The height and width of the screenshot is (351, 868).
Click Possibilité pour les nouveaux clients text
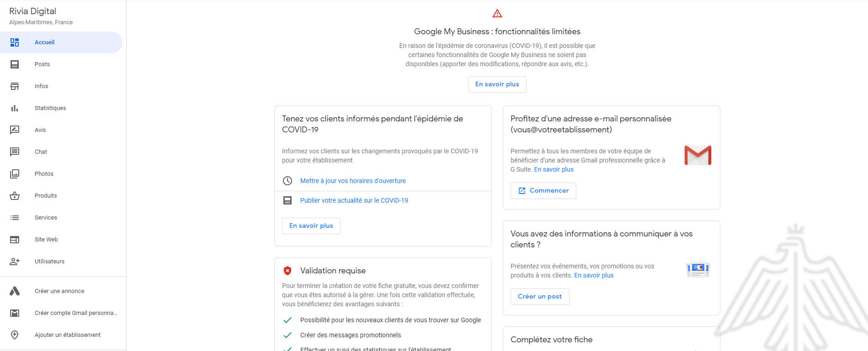(391, 320)
